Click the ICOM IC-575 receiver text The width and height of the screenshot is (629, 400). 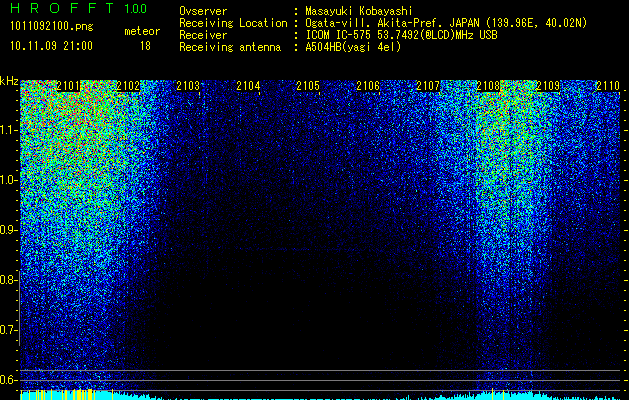tap(402, 35)
